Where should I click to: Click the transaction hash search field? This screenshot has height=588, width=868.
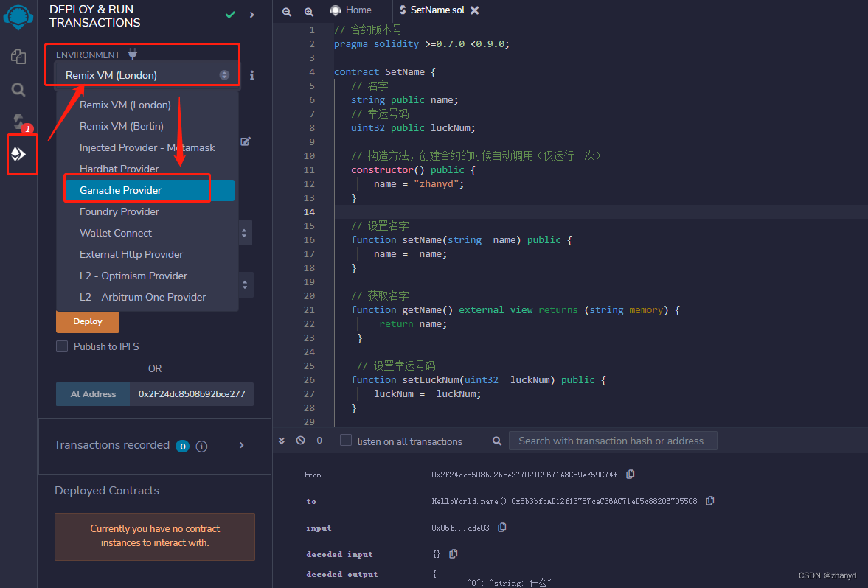click(x=613, y=441)
